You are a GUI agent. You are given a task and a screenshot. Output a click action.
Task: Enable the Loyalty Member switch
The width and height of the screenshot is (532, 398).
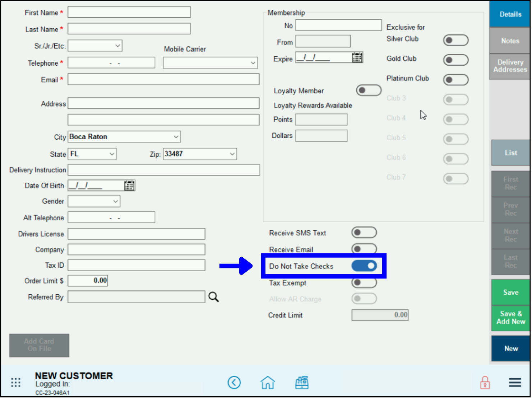pos(369,90)
